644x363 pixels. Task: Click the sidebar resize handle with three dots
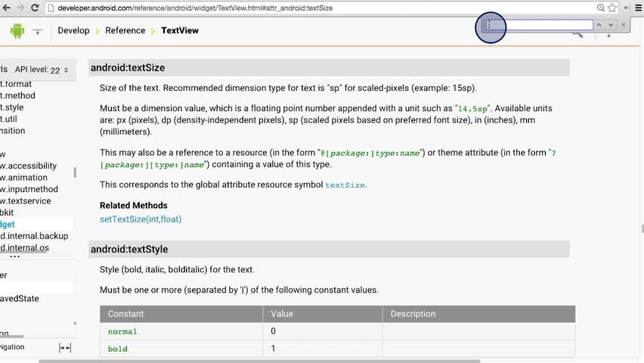click(x=15, y=257)
